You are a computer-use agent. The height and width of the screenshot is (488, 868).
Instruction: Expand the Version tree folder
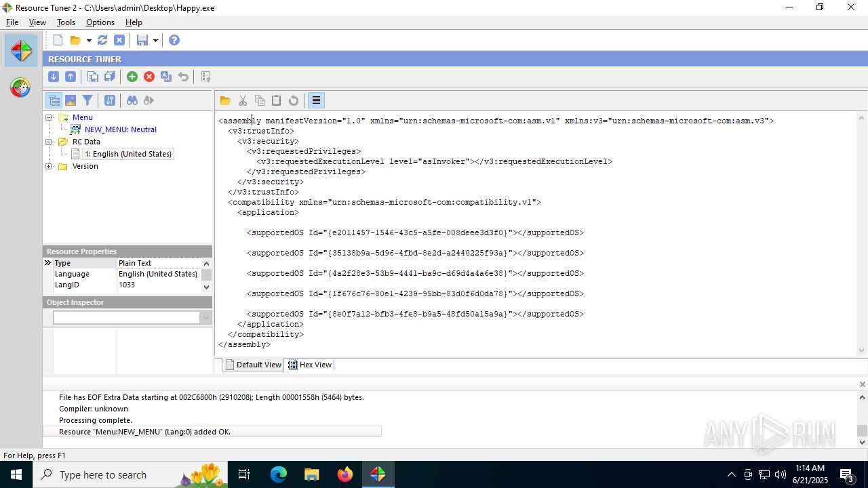[x=49, y=166]
